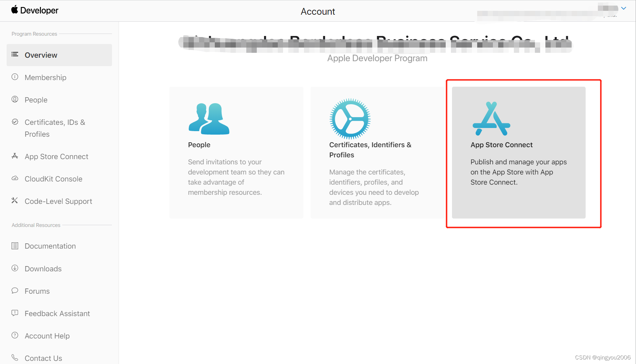Image resolution: width=636 pixels, height=364 pixels.
Task: Click the Account page heading
Action: click(318, 12)
